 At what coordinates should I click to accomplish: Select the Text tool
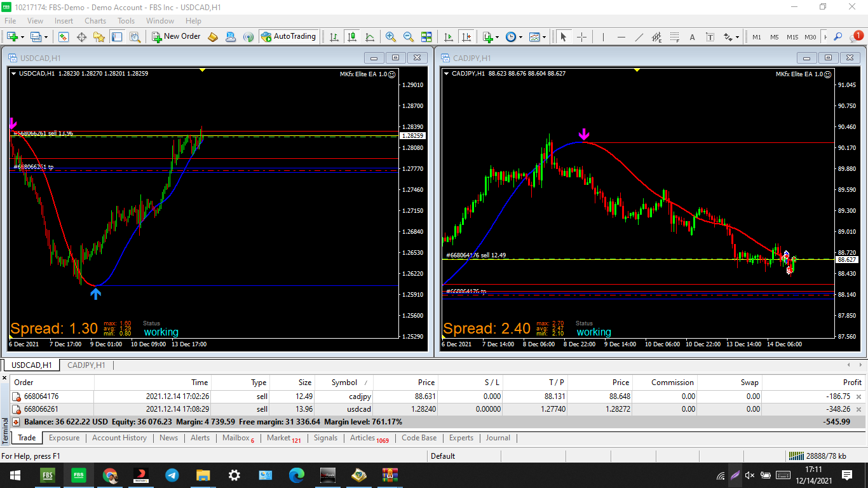point(692,37)
